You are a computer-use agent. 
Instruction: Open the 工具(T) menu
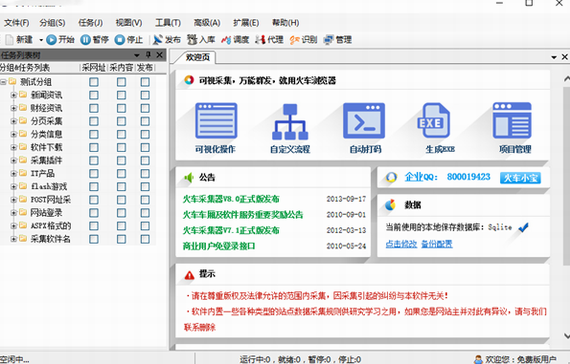coord(168,23)
